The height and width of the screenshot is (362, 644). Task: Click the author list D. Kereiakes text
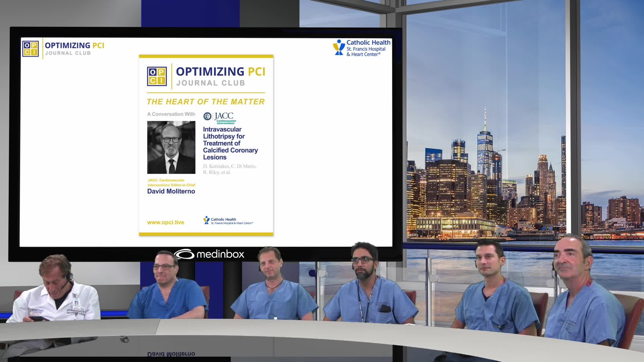[x=229, y=169]
